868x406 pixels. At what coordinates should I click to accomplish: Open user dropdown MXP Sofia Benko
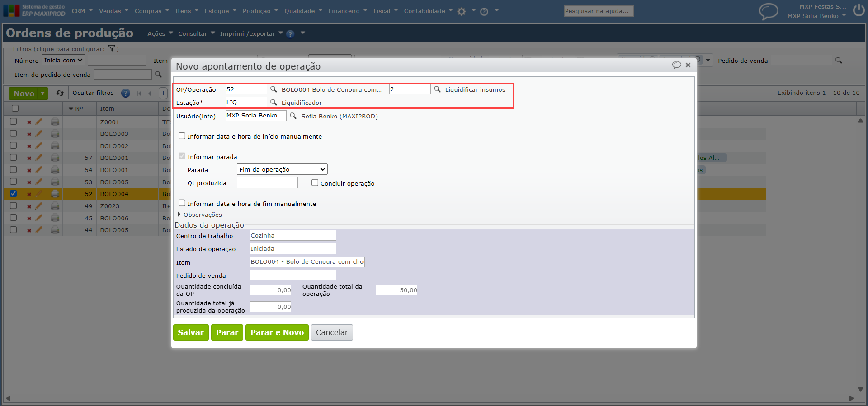tap(817, 16)
